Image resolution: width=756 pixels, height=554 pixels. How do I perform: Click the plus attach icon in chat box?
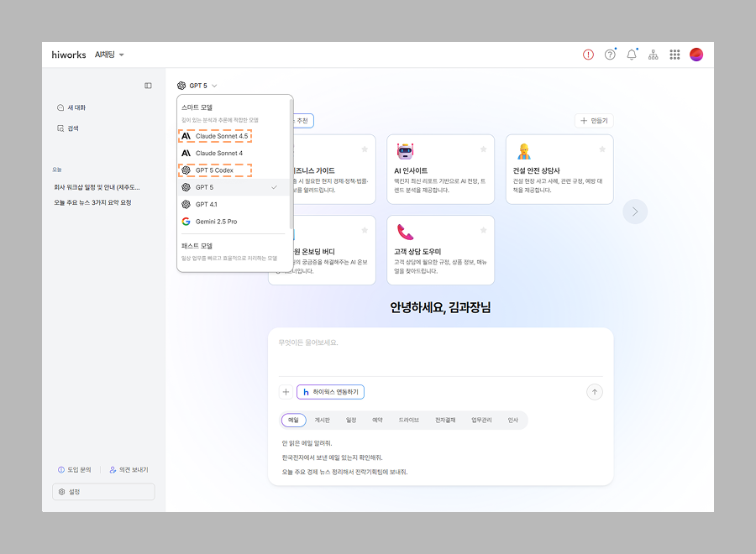coord(286,392)
